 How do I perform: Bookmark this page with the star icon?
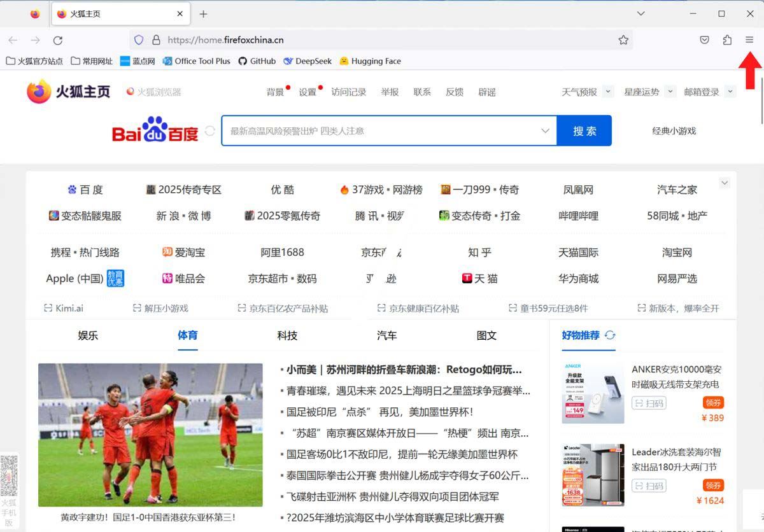tap(623, 39)
